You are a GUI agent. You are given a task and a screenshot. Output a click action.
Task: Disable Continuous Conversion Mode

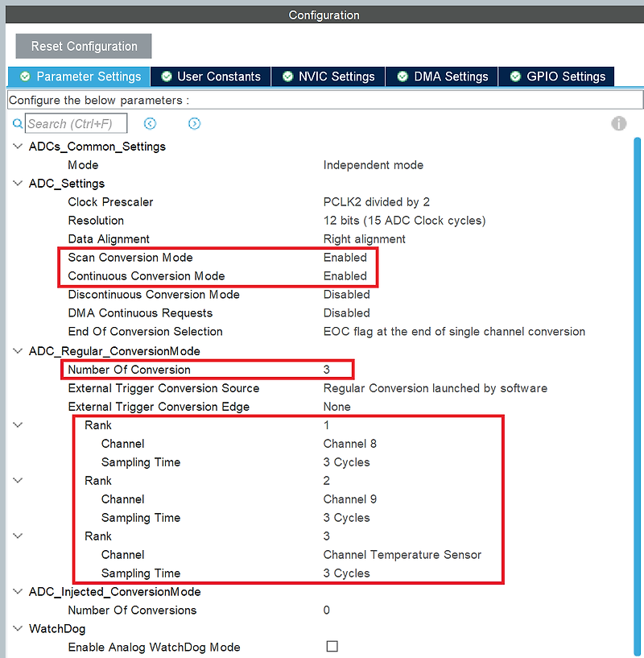[345, 275]
